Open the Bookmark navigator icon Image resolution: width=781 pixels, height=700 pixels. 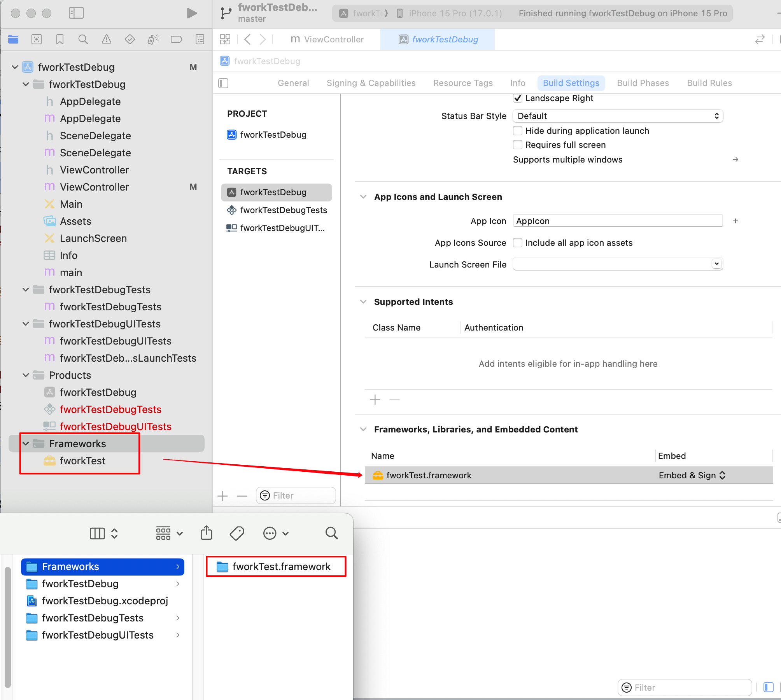point(60,39)
